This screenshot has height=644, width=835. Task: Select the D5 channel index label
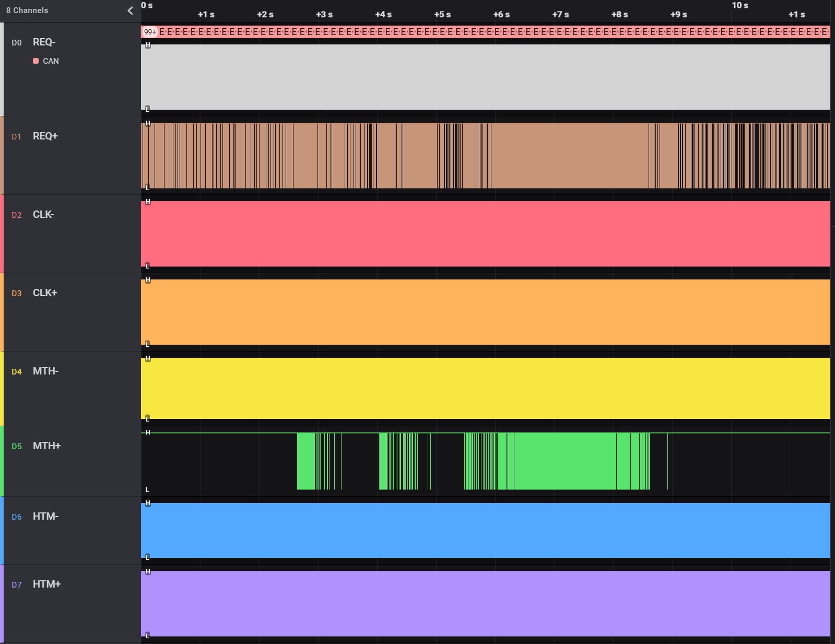pos(17,447)
